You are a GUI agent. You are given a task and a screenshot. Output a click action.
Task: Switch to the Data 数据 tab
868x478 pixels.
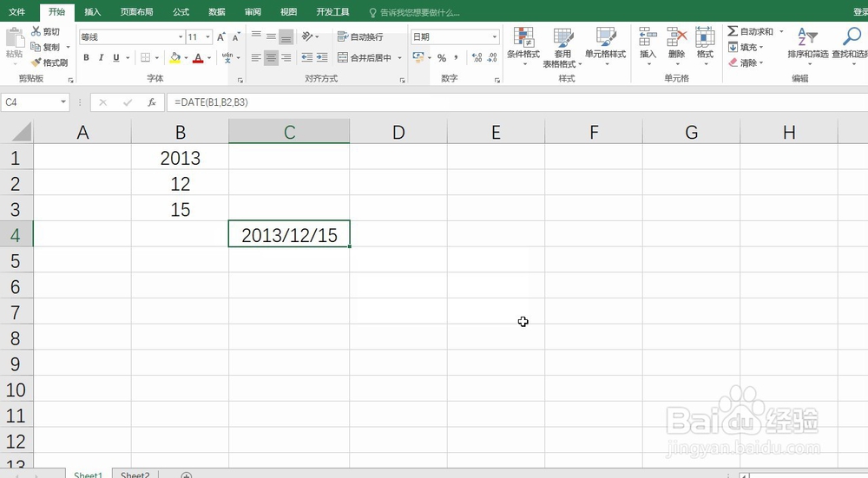tap(217, 11)
